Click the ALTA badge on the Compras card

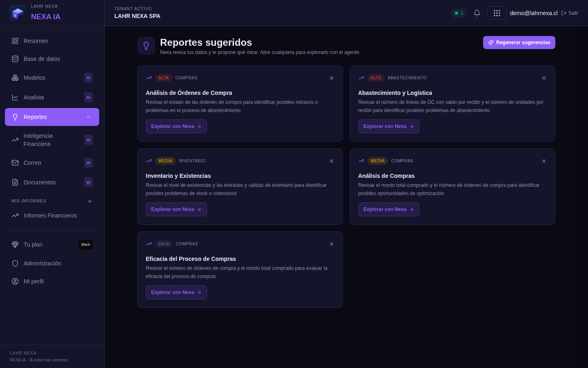[x=164, y=78]
